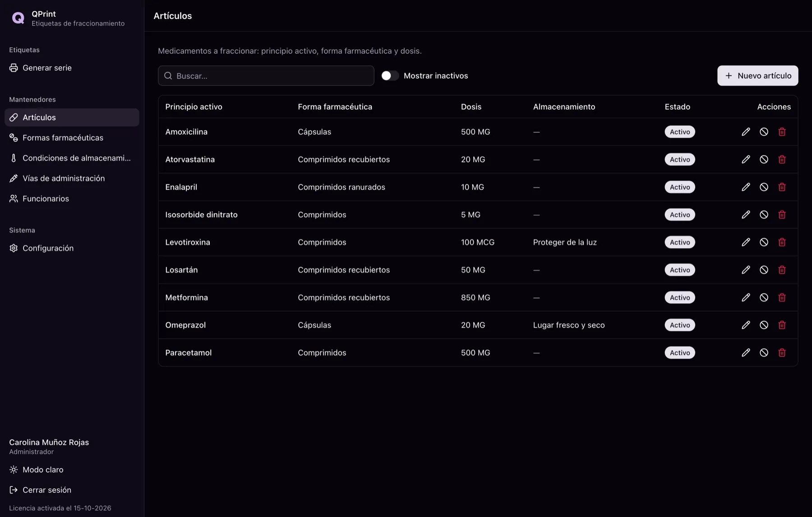Delete Paracetamol with the red trash icon

782,353
